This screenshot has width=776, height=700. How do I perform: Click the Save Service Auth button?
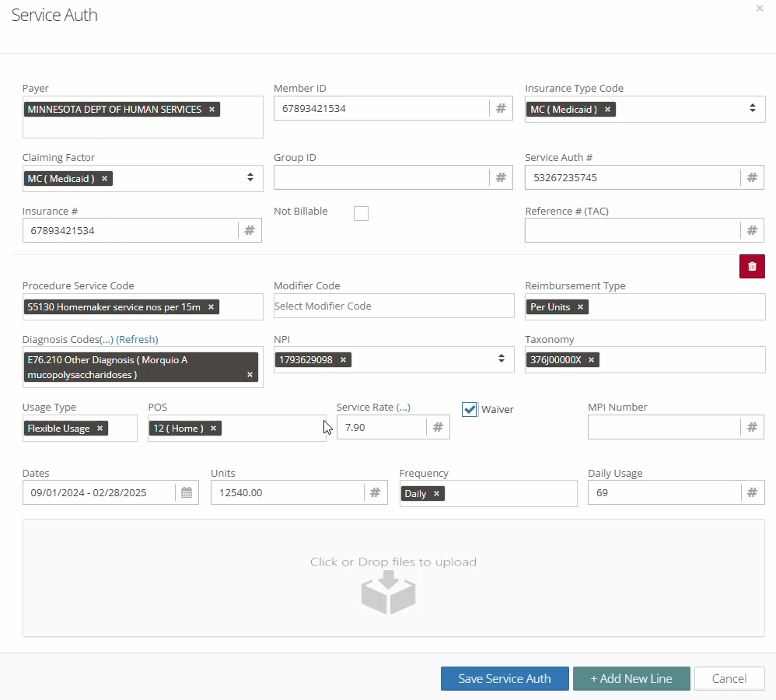[505, 678]
